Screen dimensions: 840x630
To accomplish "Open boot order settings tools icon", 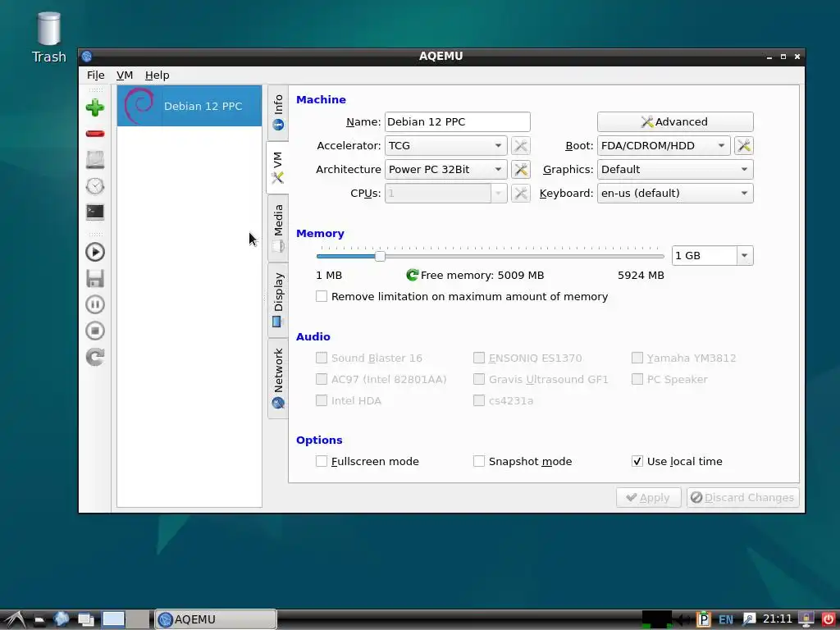I will (743, 146).
